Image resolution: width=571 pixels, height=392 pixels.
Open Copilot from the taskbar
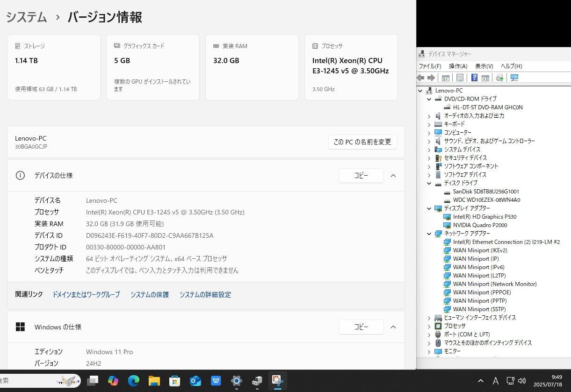pos(113,381)
